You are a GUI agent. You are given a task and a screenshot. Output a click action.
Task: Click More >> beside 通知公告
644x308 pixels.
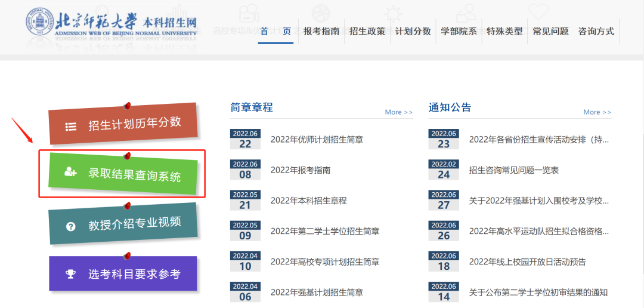pyautogui.click(x=597, y=112)
